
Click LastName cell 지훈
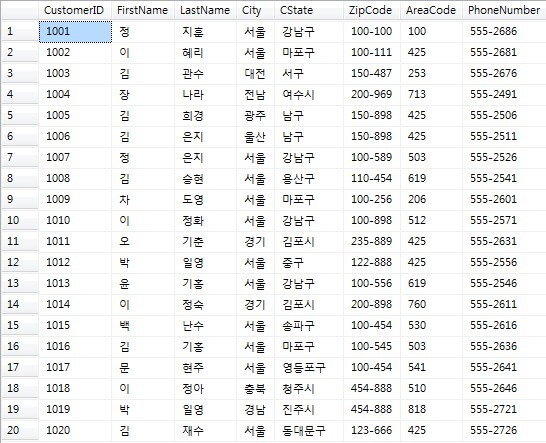205,32
